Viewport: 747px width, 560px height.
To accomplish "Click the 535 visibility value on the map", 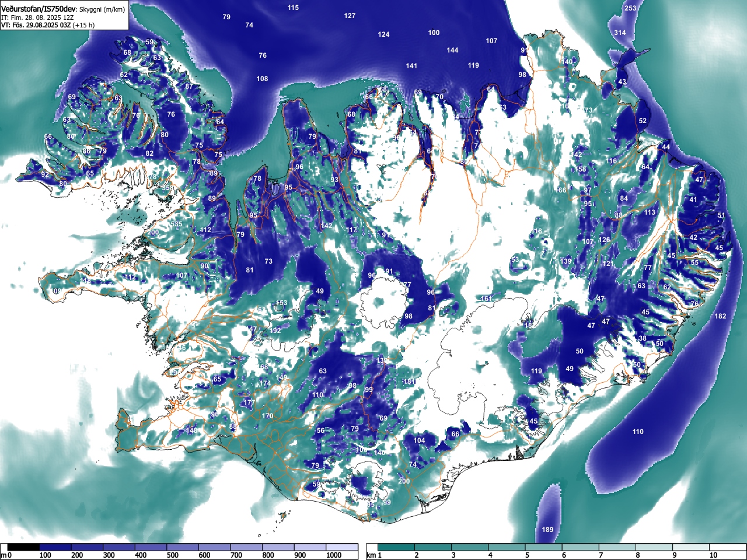I will tap(176, 224).
